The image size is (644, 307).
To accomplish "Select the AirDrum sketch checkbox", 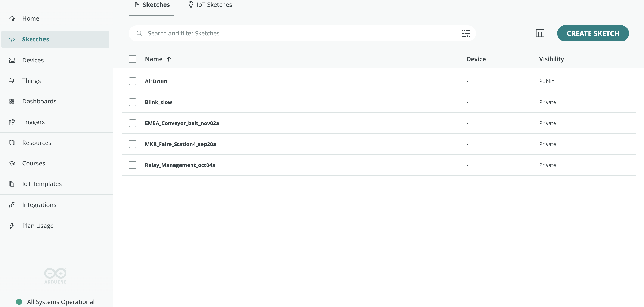I will coord(133,81).
